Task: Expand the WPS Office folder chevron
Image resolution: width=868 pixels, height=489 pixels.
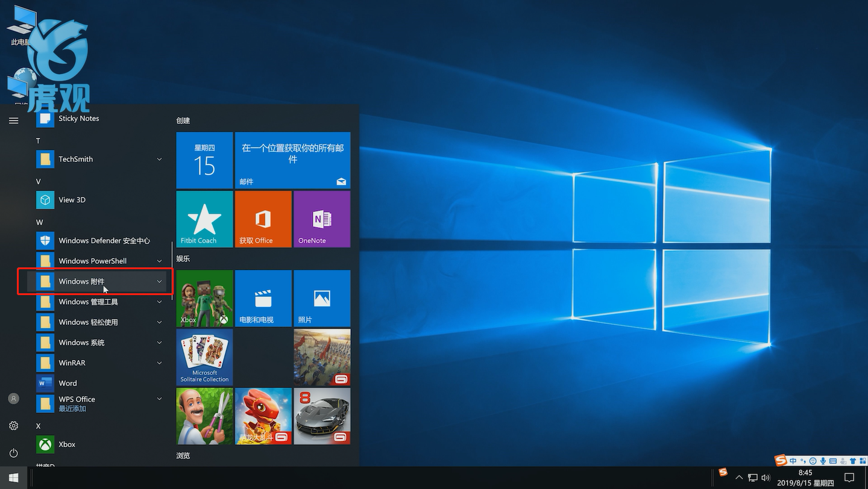Action: click(x=159, y=399)
